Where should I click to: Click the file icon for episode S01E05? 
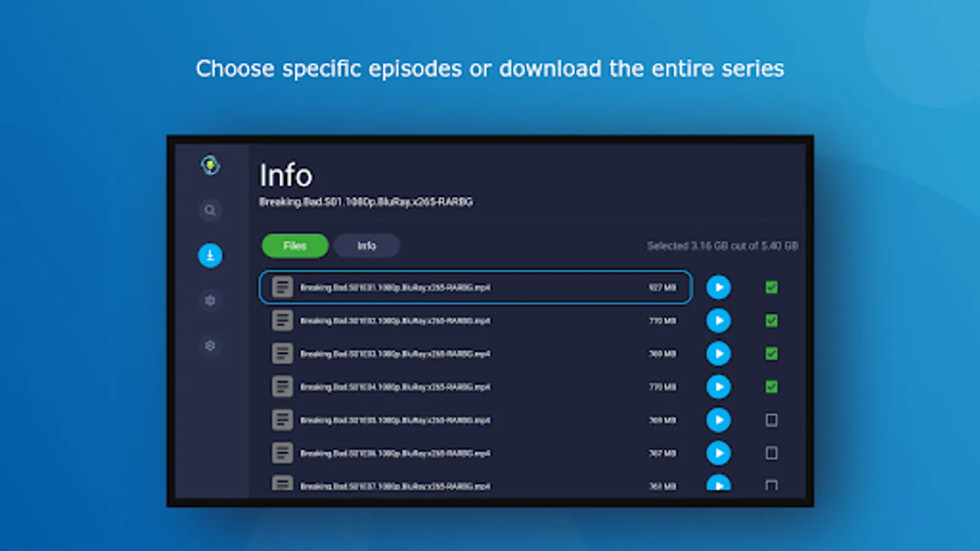[282, 420]
